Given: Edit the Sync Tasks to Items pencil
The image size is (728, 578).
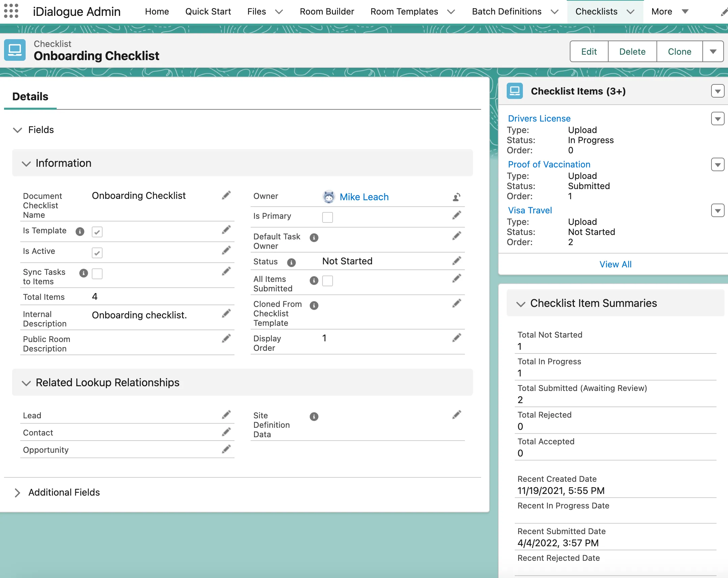Looking at the screenshot, I should pos(226,271).
